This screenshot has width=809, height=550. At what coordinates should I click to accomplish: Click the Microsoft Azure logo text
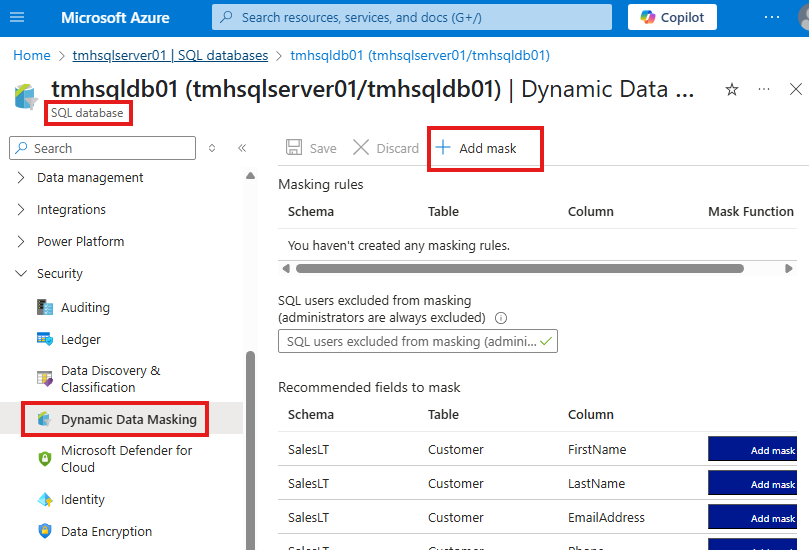(x=115, y=18)
